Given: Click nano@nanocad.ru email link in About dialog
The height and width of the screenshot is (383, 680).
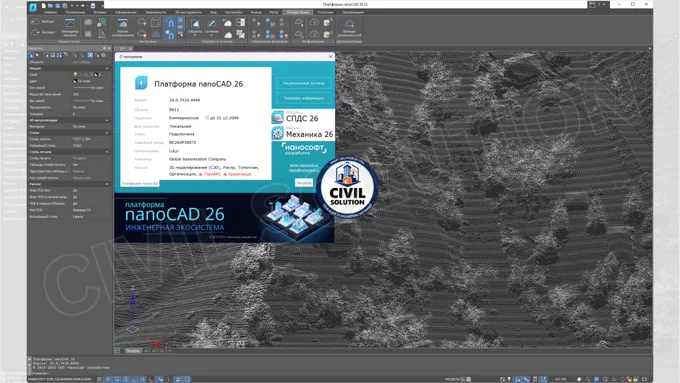Looking at the screenshot, I should click(x=304, y=170).
